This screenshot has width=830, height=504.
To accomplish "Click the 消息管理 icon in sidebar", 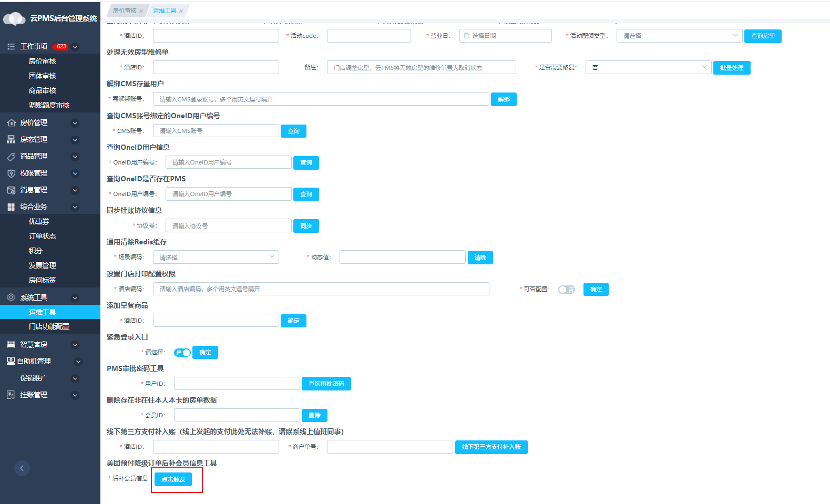I will coord(11,190).
